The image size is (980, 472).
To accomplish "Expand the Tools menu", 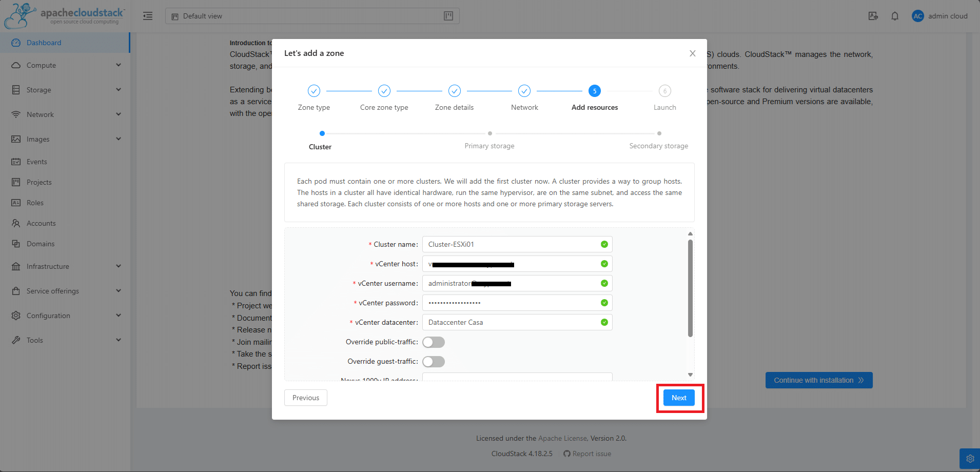I will click(119, 340).
